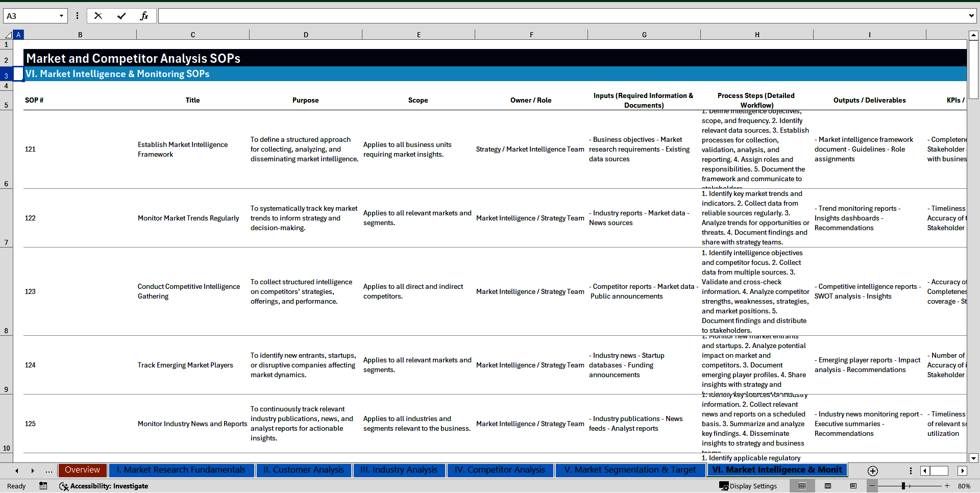Switch to IV. Competitor Analysis tab

click(500, 470)
